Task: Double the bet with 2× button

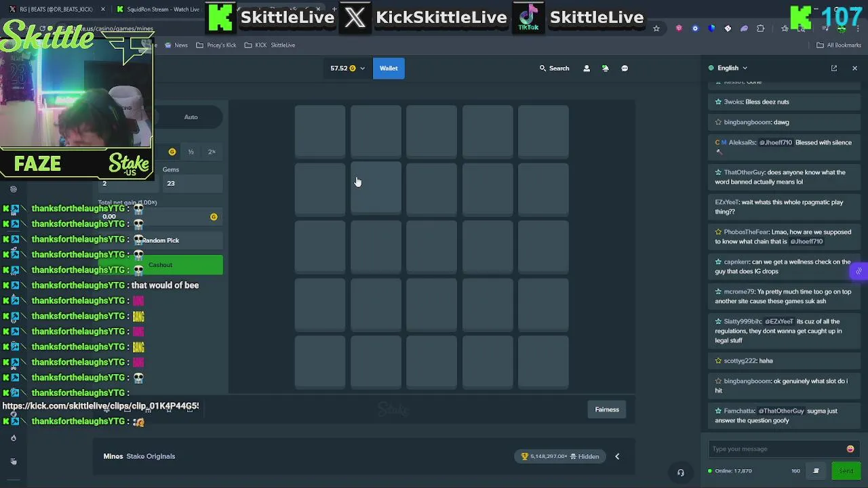Action: tap(212, 152)
